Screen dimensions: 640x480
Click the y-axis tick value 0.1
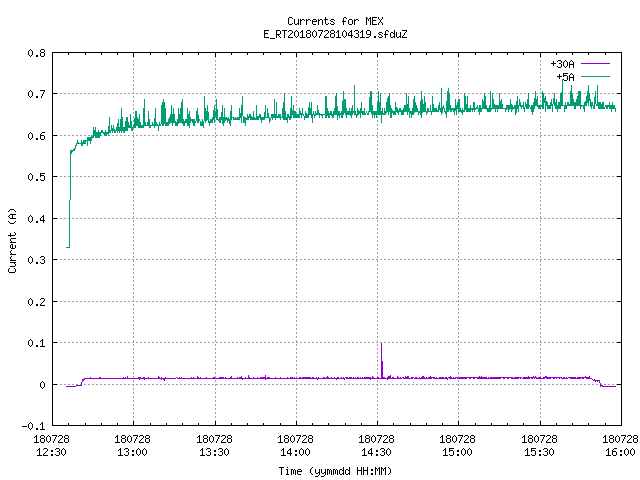(36, 343)
